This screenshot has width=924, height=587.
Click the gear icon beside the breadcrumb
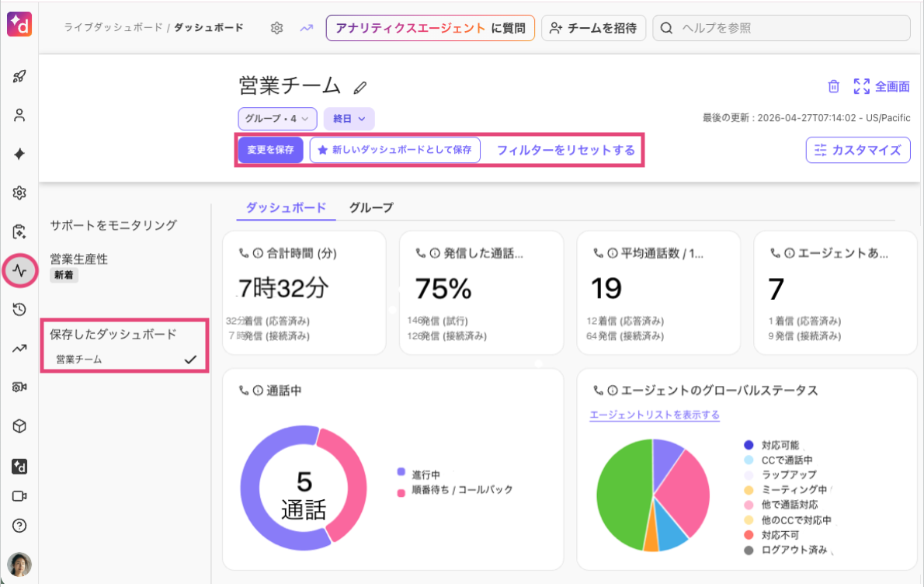(x=277, y=28)
